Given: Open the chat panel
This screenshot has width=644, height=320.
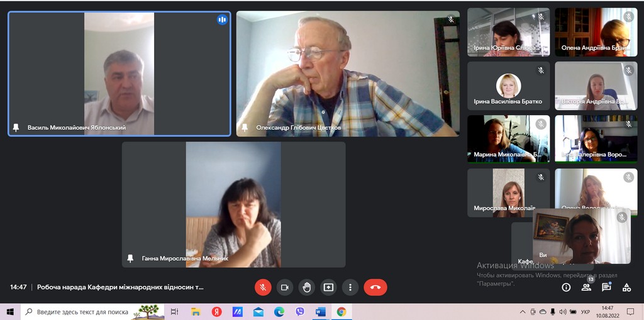Looking at the screenshot, I should click(606, 287).
